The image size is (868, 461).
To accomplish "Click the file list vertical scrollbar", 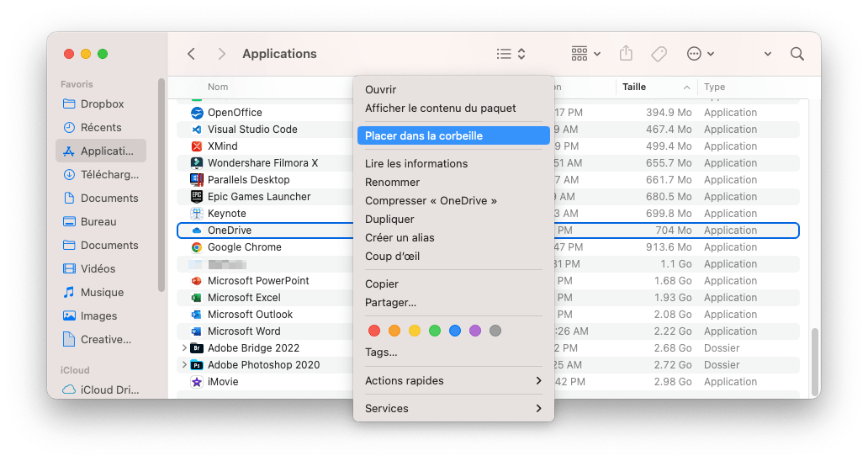I will point(814,360).
